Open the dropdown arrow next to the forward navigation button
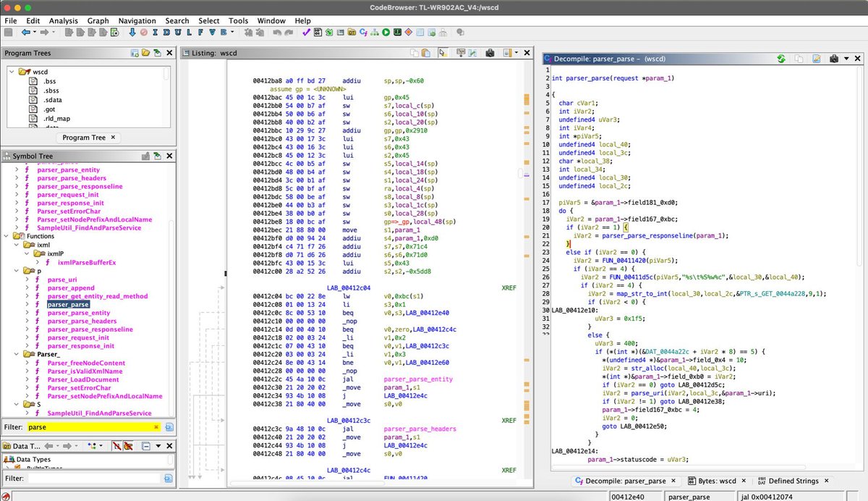Image resolution: width=868 pixels, height=501 pixels. [54, 33]
